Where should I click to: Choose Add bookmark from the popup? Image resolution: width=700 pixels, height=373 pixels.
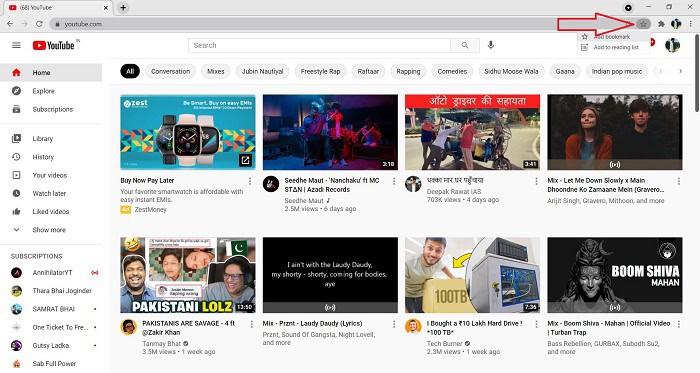[x=613, y=37]
